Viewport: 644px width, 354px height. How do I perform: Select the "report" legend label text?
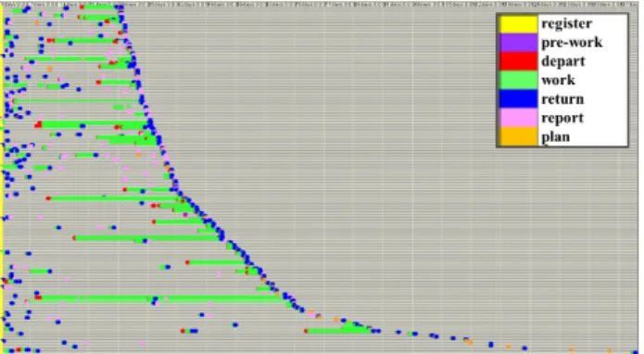tap(562, 119)
